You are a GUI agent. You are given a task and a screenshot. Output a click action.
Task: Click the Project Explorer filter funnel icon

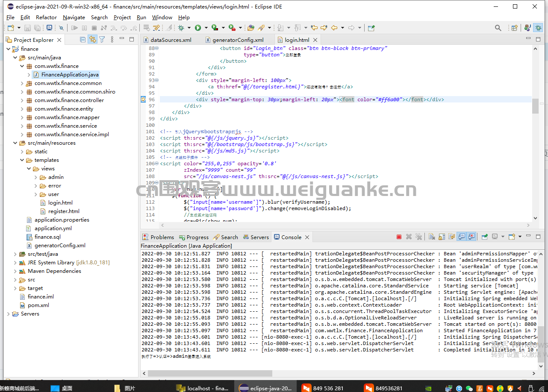[x=102, y=40]
